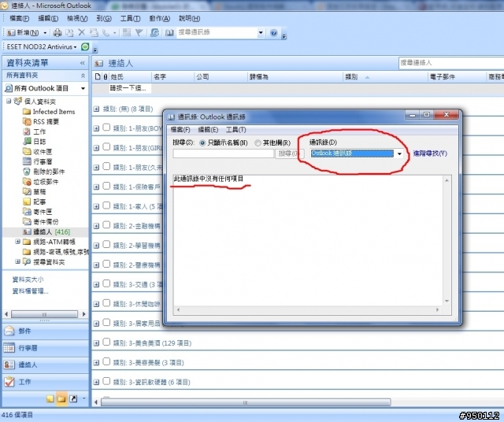Open the 搜尋通訊錄 dropdown arrow in toolbar
Image resolution: width=504 pixels, height=422 pixels.
point(261,32)
